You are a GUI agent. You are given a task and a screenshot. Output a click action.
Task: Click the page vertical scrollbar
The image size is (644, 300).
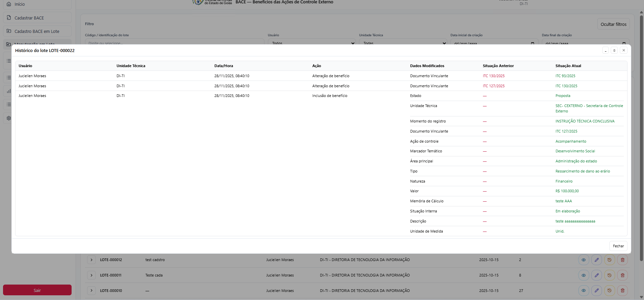point(641,134)
